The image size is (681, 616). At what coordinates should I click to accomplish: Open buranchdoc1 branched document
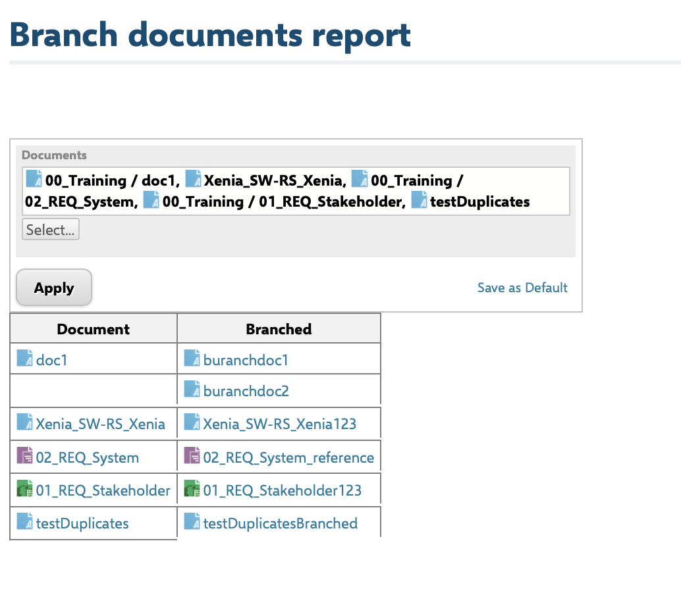tap(246, 360)
